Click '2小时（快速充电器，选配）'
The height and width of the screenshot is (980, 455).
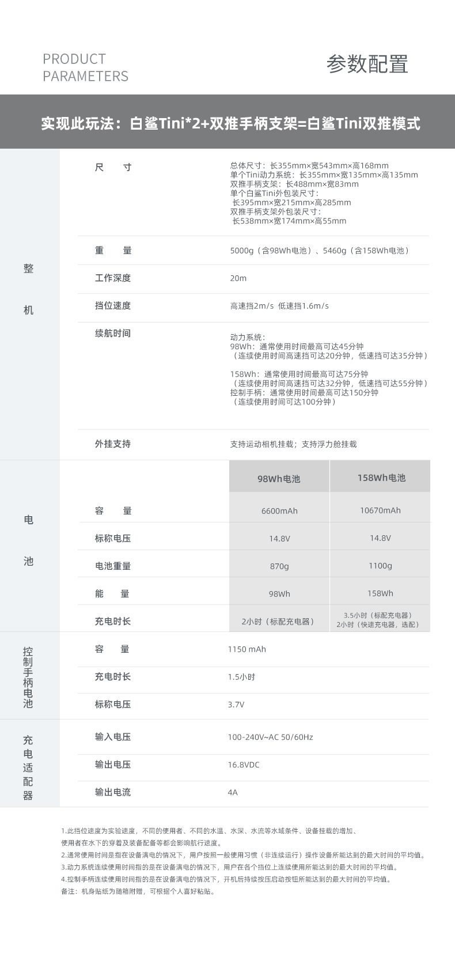coord(380,625)
